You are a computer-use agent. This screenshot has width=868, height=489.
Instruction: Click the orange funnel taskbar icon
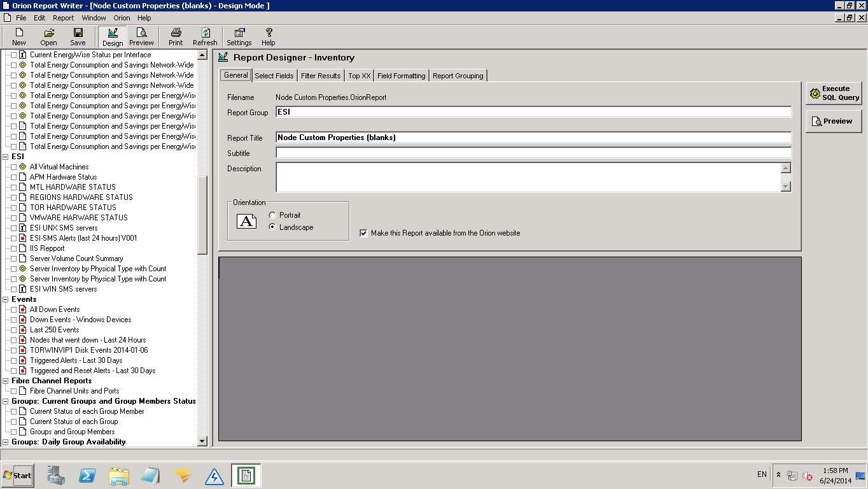(x=183, y=476)
